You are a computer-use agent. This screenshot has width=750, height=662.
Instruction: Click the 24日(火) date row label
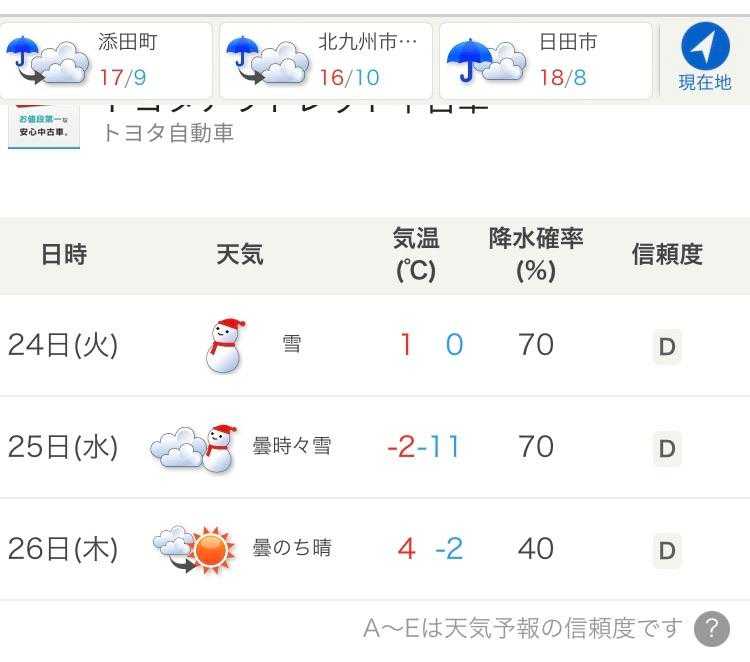pos(63,346)
